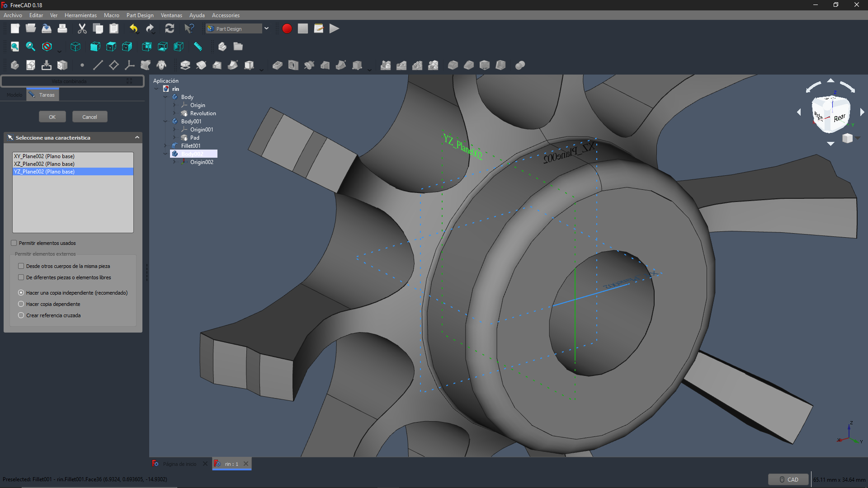This screenshot has width=868, height=488.
Task: Open the Herramientas menu
Action: pyautogui.click(x=80, y=15)
